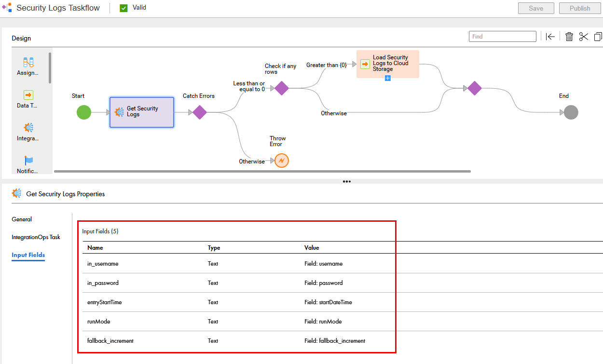
Task: Click the copy icon in the toolbar
Action: pos(598,37)
